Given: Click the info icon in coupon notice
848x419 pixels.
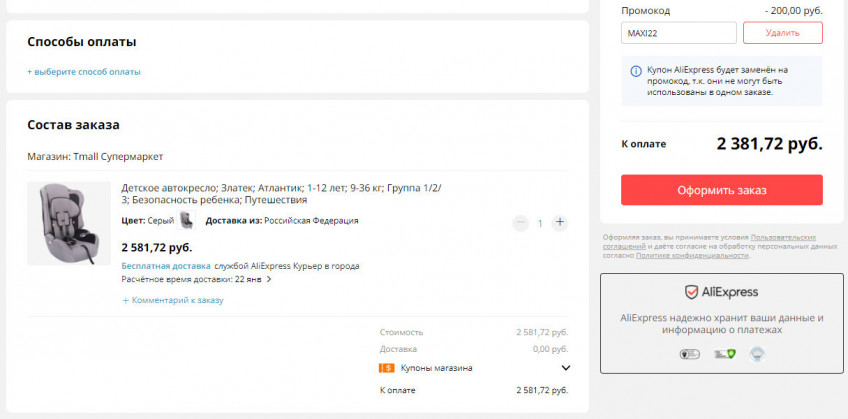Looking at the screenshot, I should tap(636, 71).
